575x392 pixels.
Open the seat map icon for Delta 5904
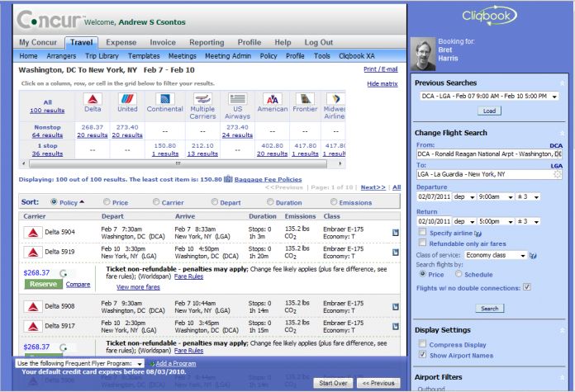click(x=395, y=233)
